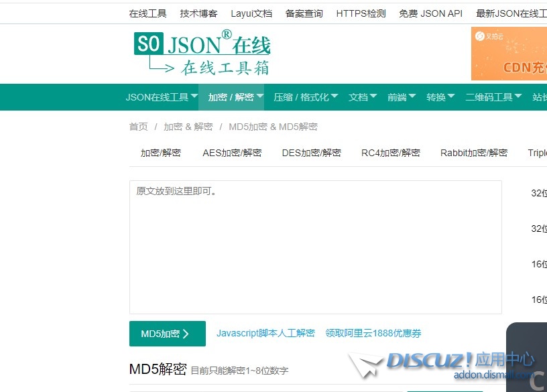Click the SO JSON site logo
Image resolution: width=547 pixels, height=392 pixels.
(x=202, y=52)
